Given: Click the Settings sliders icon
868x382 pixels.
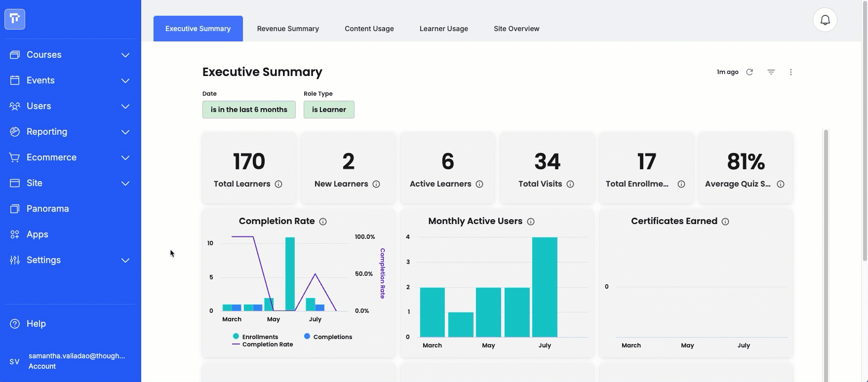Looking at the screenshot, I should coord(15,260).
